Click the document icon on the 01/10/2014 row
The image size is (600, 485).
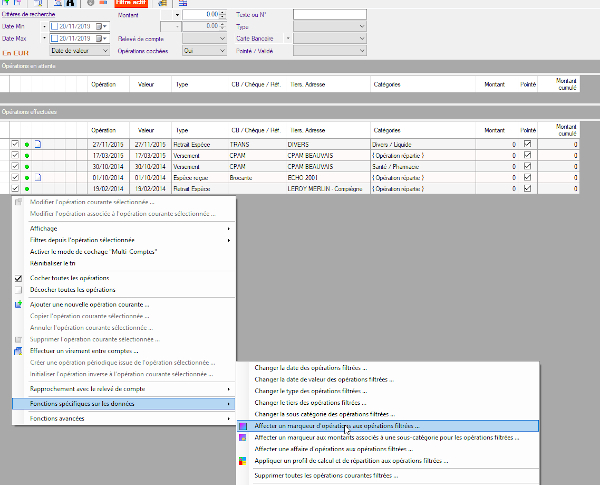[37, 177]
